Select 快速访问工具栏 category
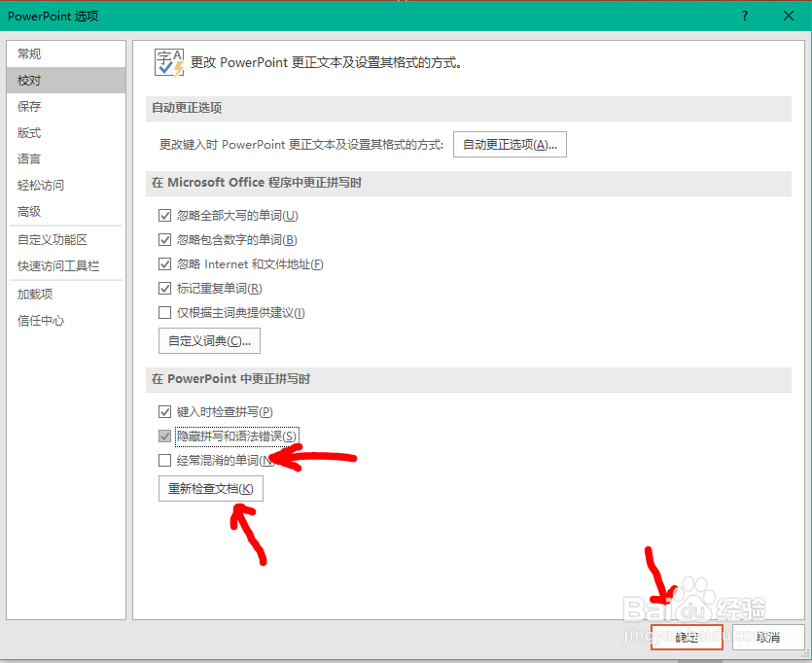The image size is (812, 663). coord(66,266)
